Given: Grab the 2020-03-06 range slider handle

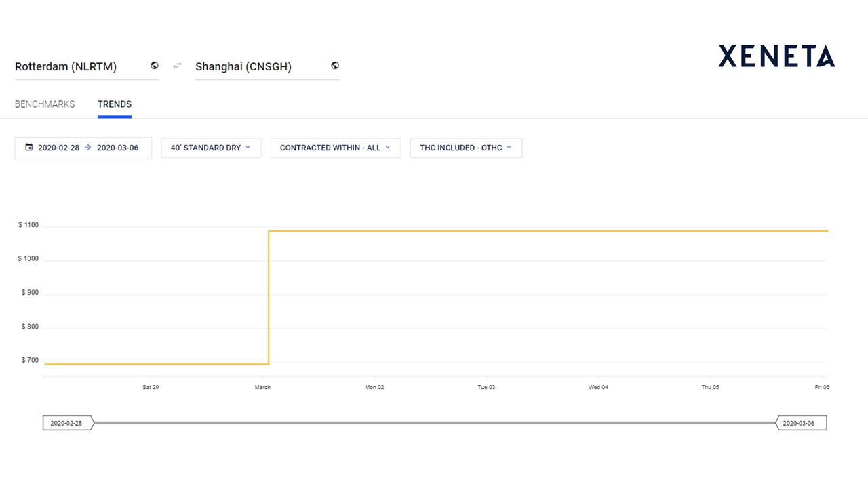Looking at the screenshot, I should (x=801, y=423).
